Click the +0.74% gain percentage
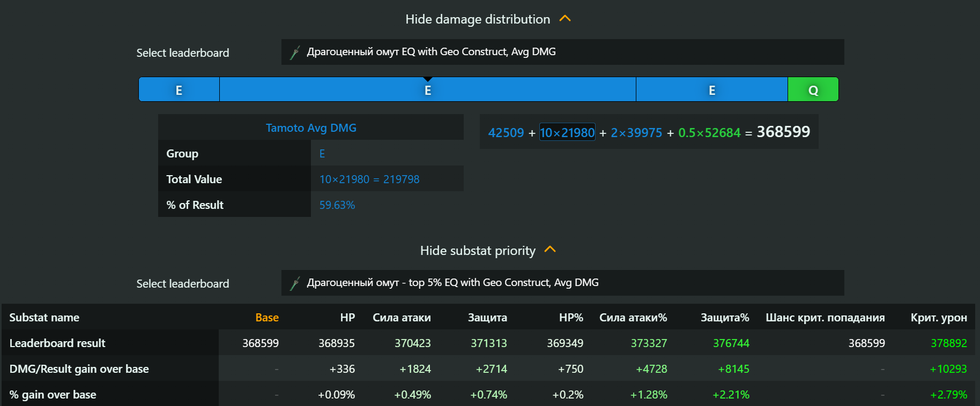The image size is (980, 406). pos(488,395)
